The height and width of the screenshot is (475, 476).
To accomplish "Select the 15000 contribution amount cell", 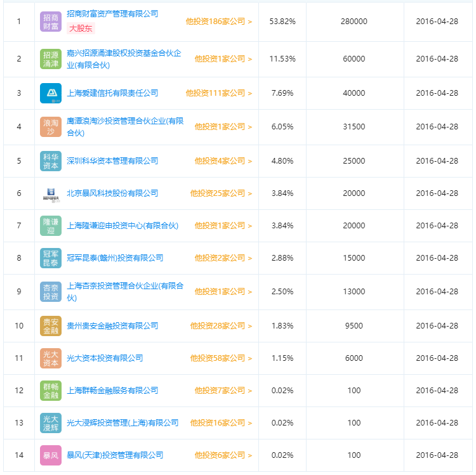I will [354, 258].
